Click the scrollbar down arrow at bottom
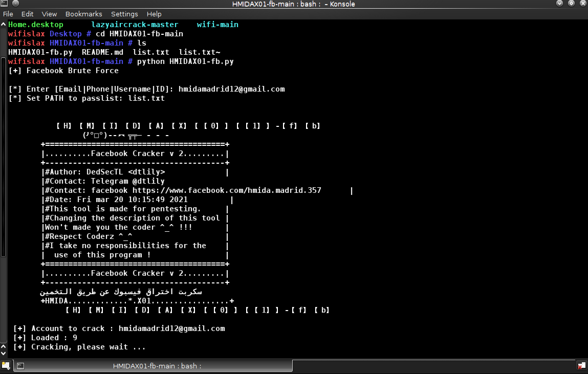 3,353
